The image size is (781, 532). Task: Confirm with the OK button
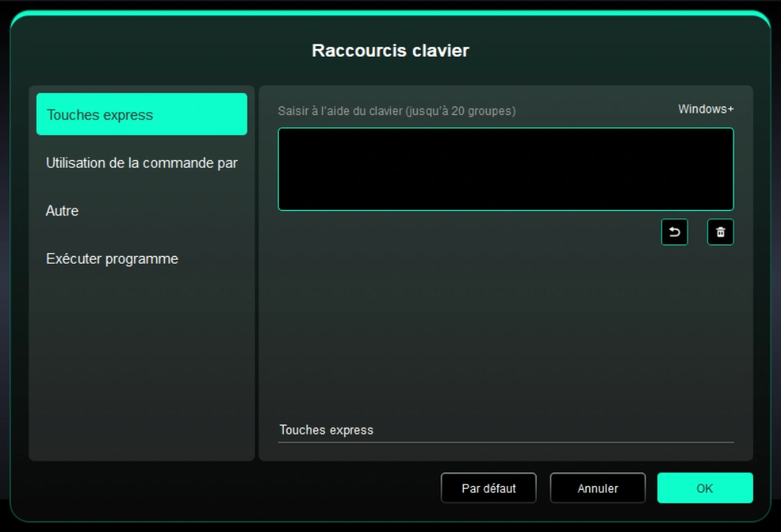[x=704, y=488]
